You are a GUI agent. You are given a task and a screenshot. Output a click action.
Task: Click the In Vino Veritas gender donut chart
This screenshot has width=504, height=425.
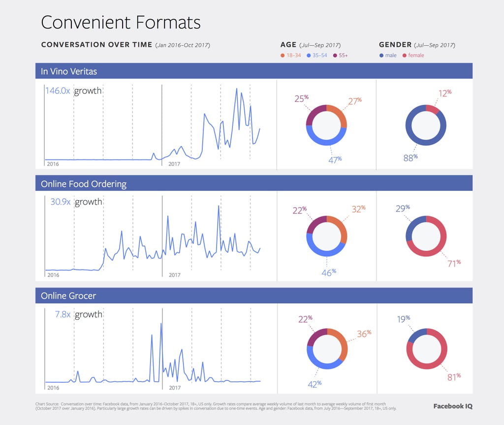426,125
